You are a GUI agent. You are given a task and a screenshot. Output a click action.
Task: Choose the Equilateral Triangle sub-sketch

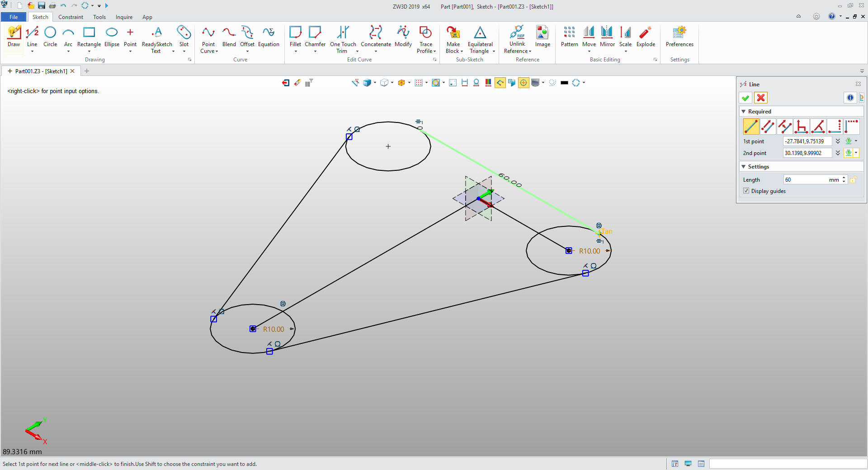click(480, 40)
